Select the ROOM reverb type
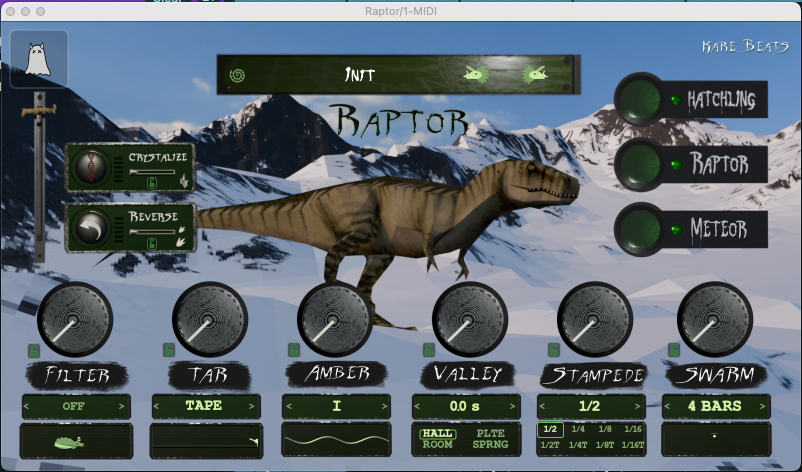The width and height of the screenshot is (802, 472). [437, 444]
